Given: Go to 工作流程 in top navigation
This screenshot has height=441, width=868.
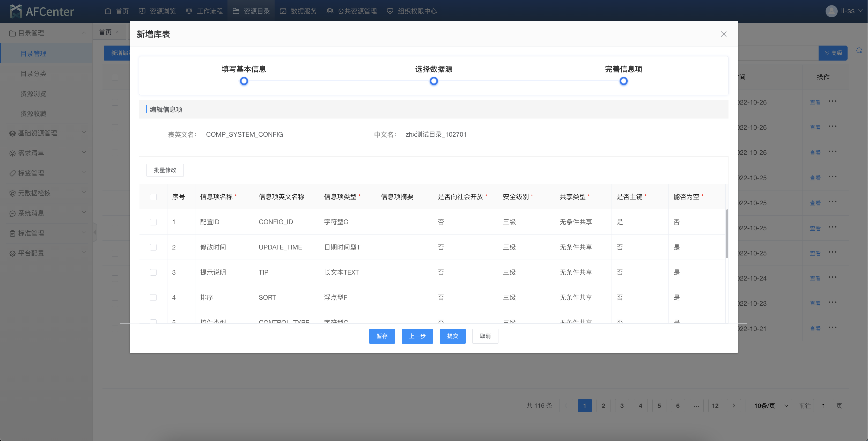Looking at the screenshot, I should [204, 11].
